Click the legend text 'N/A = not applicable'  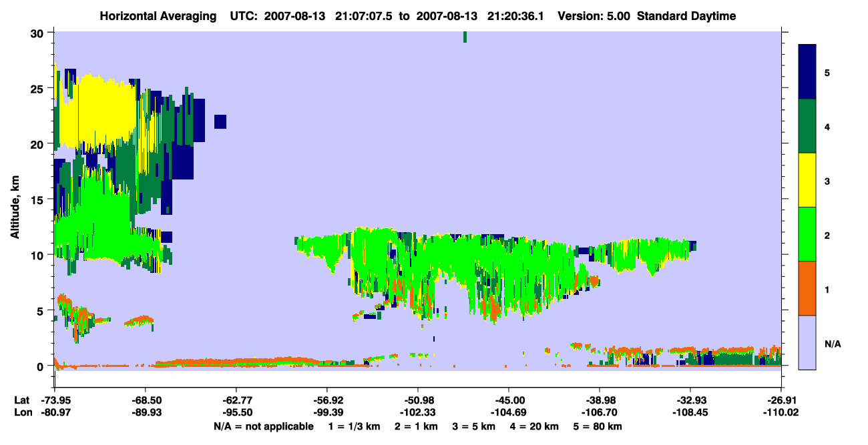point(263,426)
